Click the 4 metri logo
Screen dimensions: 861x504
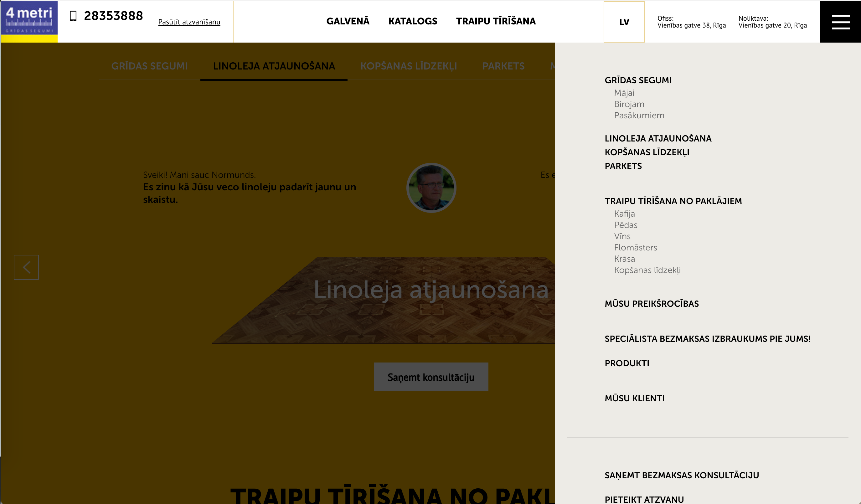(29, 22)
